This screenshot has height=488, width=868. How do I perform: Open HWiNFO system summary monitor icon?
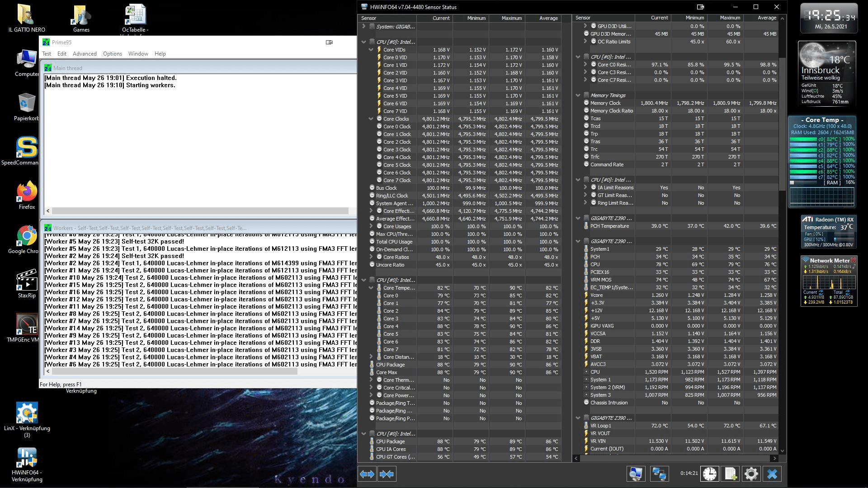(636, 474)
